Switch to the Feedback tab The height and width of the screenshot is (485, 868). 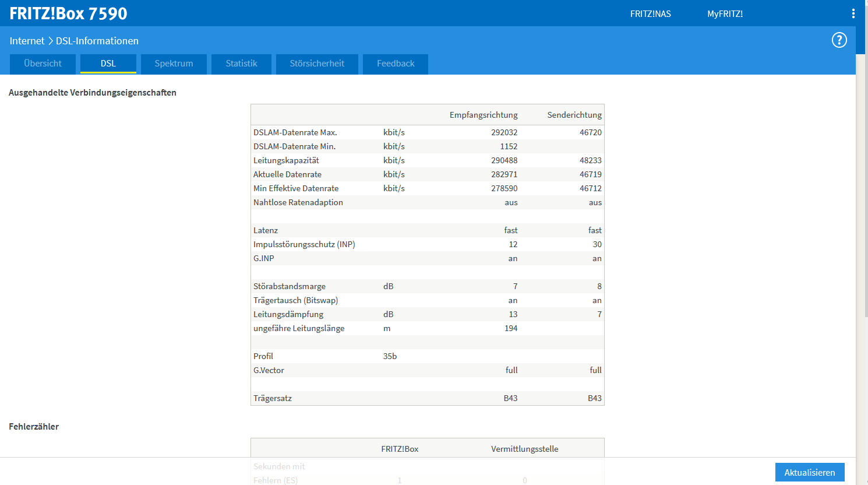[x=396, y=64]
